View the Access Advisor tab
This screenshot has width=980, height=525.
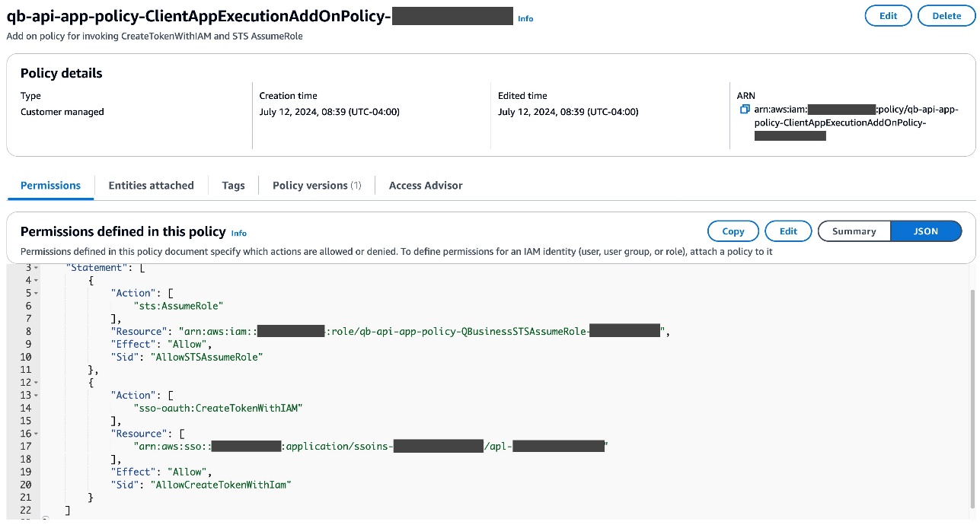coord(426,185)
